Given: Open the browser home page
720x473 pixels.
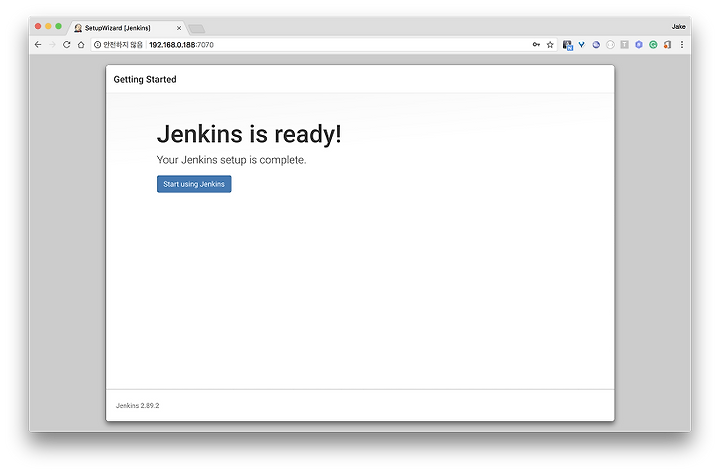Looking at the screenshot, I should (81, 45).
